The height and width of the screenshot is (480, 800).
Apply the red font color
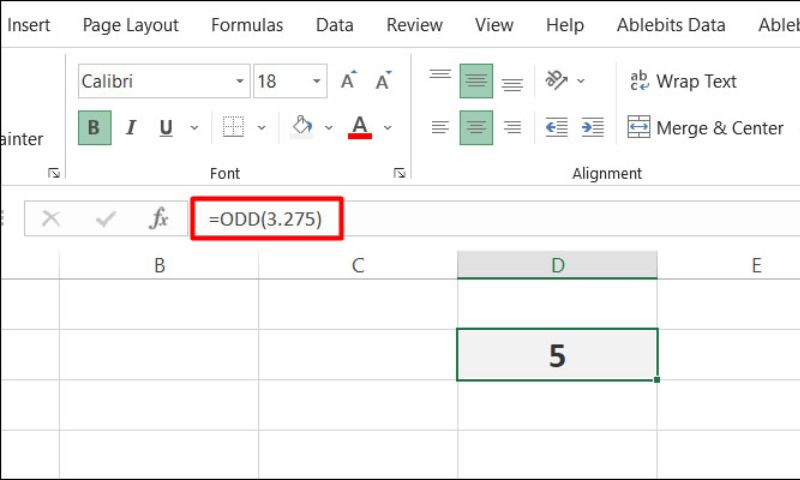[360, 127]
